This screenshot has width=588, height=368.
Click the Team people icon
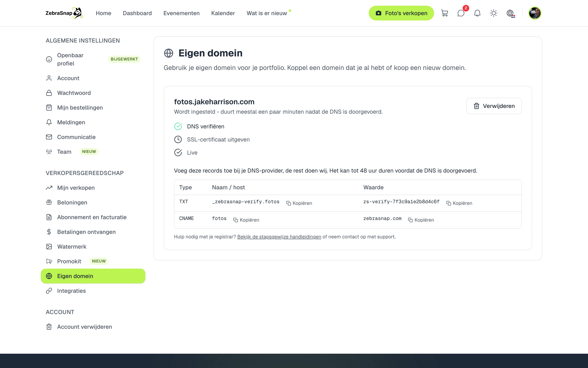[x=49, y=152]
